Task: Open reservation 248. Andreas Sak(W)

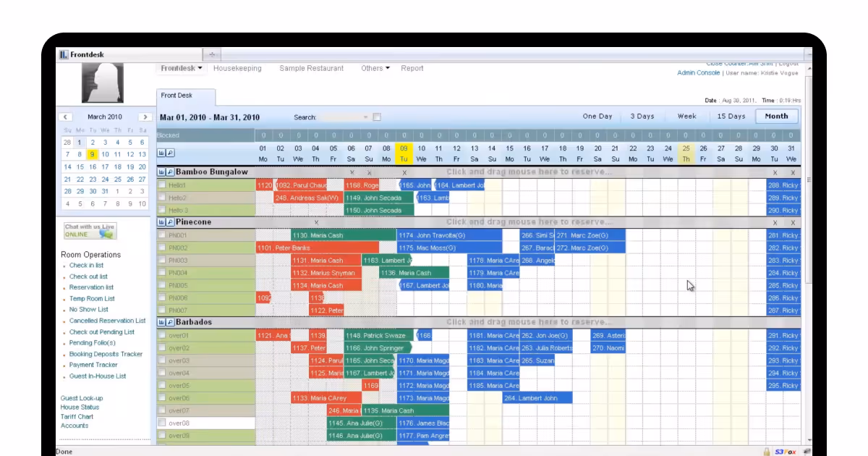Action: tap(307, 198)
